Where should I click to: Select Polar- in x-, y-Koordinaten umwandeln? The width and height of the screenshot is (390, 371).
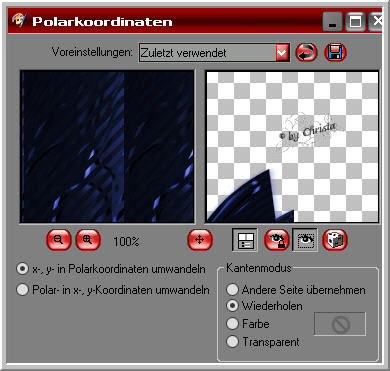113,290
